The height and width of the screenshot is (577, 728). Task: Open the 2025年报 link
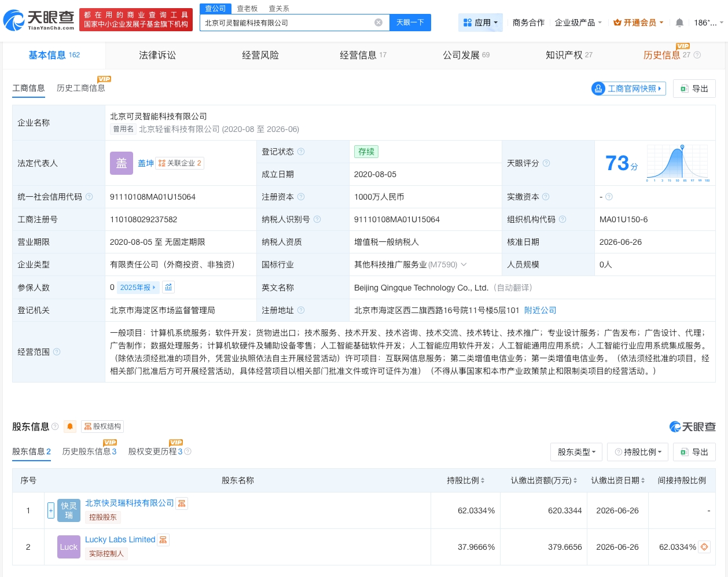[138, 287]
